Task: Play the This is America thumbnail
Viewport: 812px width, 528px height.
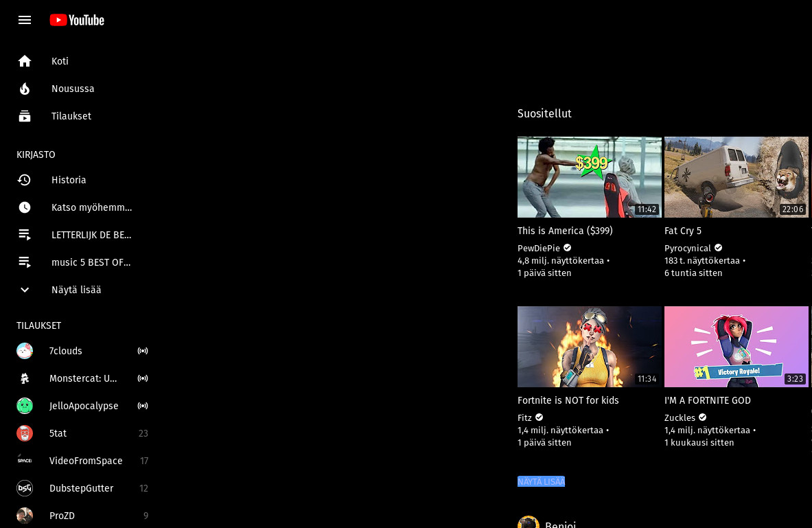Action: pos(590,177)
